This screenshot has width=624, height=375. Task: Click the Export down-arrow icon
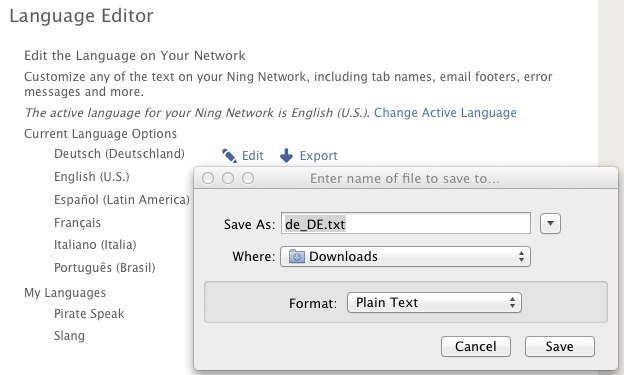pos(286,156)
